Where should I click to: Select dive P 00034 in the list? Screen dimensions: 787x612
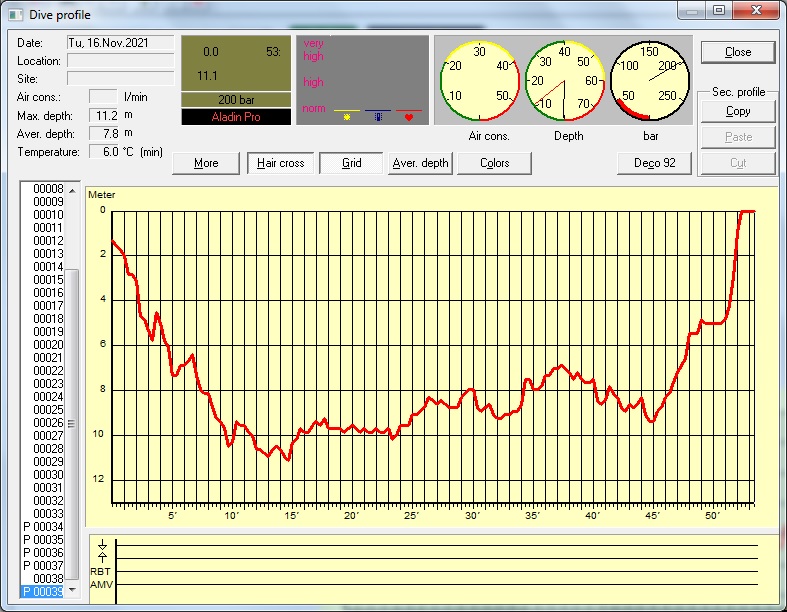pos(44,527)
